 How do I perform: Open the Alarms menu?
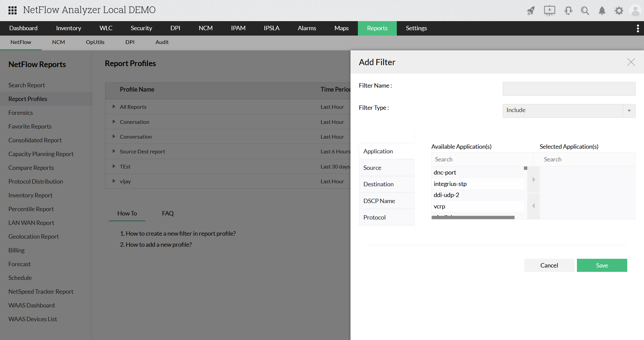[x=307, y=29]
